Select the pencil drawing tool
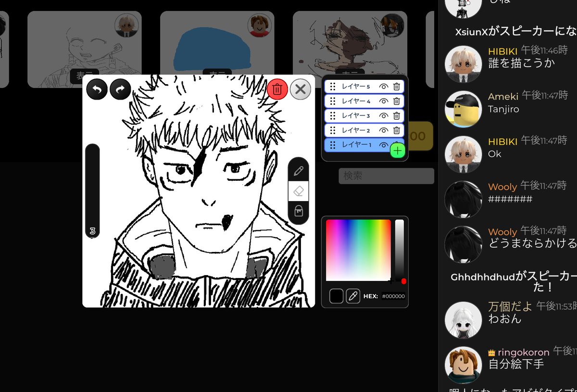Viewport: 577px width, 392px height. click(x=299, y=170)
